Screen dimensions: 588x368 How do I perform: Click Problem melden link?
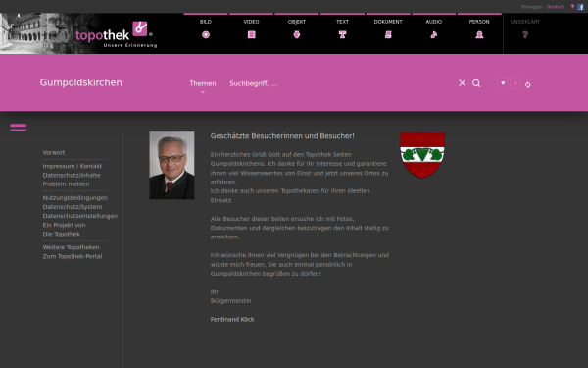tap(66, 184)
